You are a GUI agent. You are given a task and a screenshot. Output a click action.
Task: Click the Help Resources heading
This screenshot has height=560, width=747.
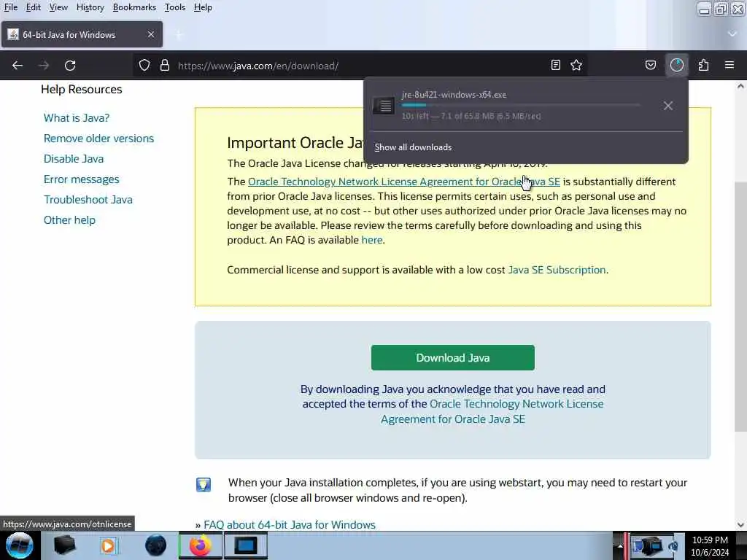(x=82, y=89)
